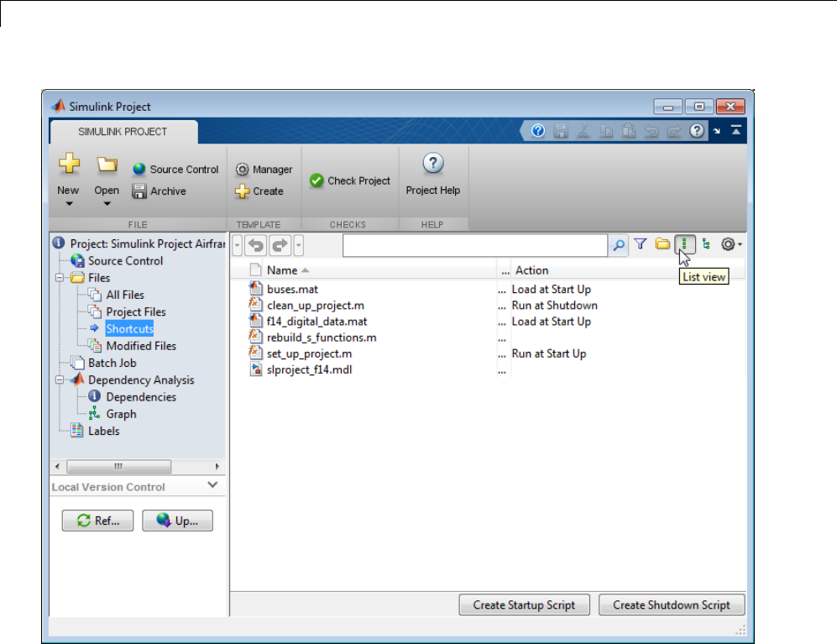The height and width of the screenshot is (644, 837).
Task: Click the Open folder icon
Action: tap(107, 165)
